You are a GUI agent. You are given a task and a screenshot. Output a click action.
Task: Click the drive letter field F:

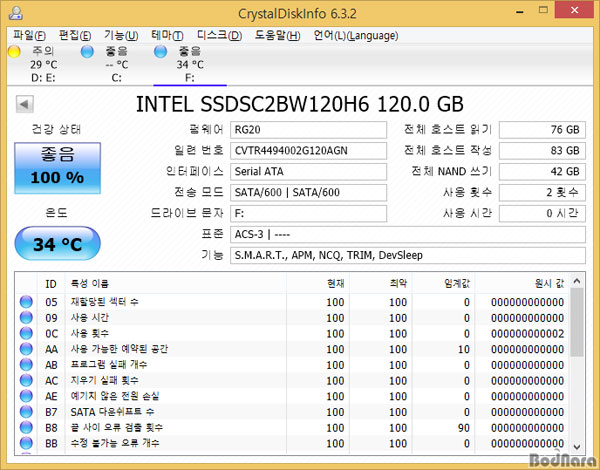tap(308, 213)
